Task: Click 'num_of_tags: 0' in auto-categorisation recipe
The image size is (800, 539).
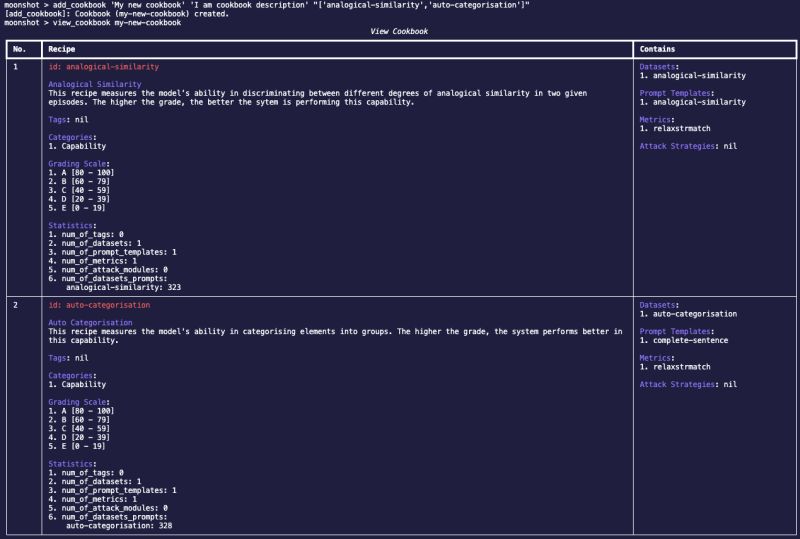Action: (x=92, y=473)
